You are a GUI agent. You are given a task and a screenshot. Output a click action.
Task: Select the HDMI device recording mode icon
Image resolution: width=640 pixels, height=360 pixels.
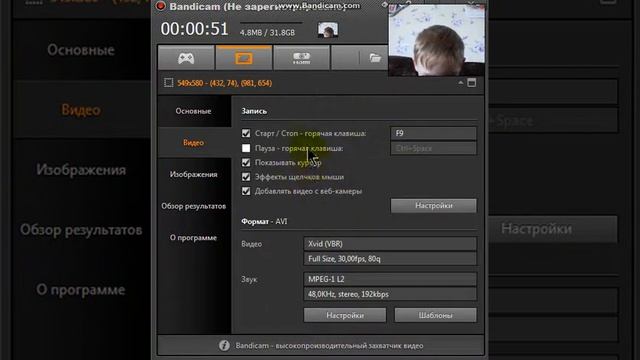point(302,58)
